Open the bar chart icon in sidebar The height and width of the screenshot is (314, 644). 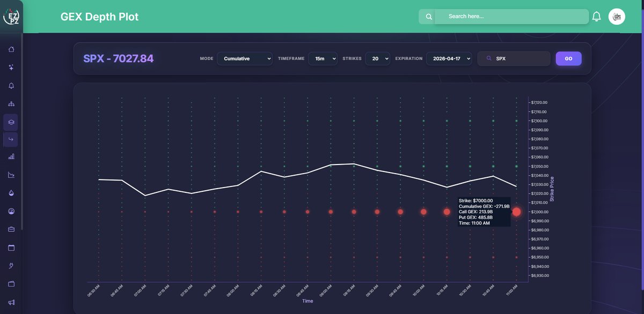pyautogui.click(x=11, y=156)
